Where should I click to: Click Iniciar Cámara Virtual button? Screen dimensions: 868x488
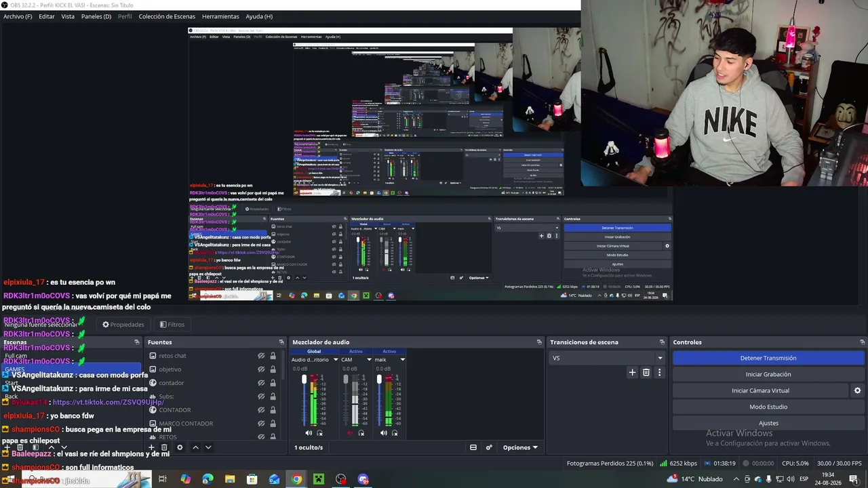pyautogui.click(x=760, y=390)
